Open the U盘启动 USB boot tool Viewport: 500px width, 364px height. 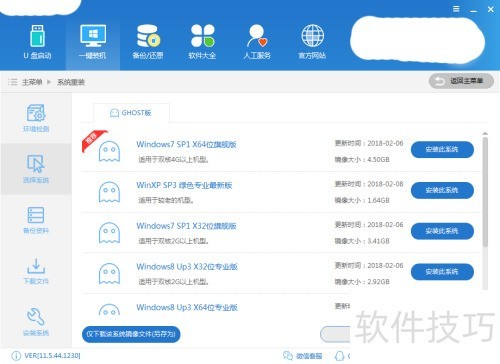click(37, 42)
